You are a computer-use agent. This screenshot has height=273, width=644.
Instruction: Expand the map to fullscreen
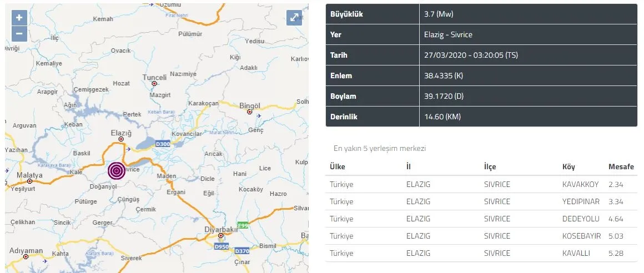294,18
